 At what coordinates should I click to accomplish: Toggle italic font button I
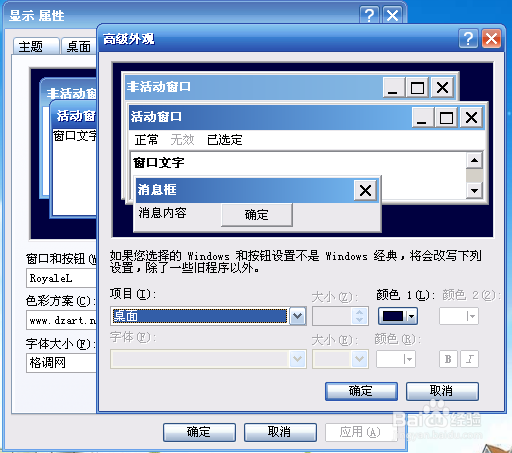pyautogui.click(x=469, y=359)
